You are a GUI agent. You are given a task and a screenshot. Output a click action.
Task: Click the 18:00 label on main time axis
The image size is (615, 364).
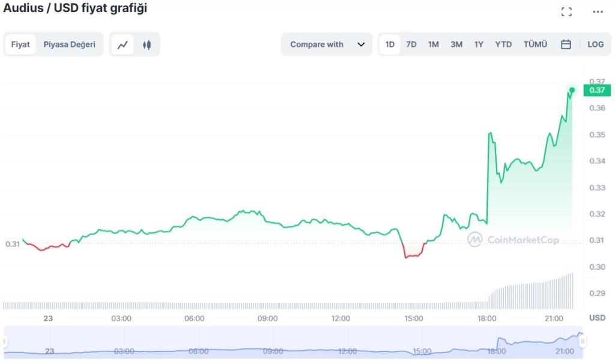486,318
